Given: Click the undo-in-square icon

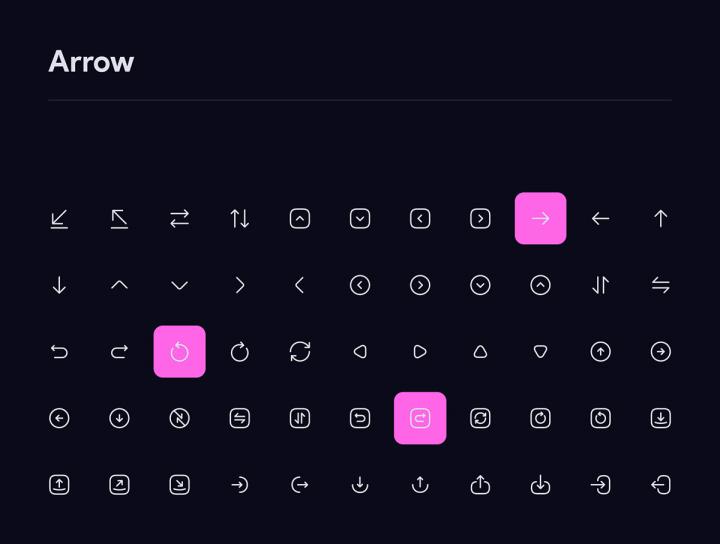Looking at the screenshot, I should point(360,418).
